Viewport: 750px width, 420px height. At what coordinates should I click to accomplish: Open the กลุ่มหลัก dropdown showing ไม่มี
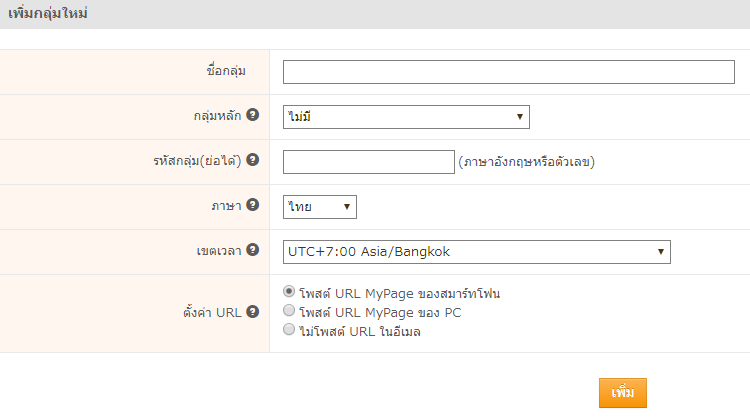(406, 117)
